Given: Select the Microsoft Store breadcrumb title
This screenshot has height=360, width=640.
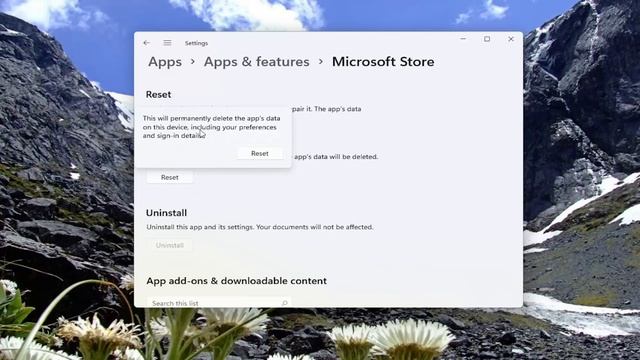Looking at the screenshot, I should (383, 62).
